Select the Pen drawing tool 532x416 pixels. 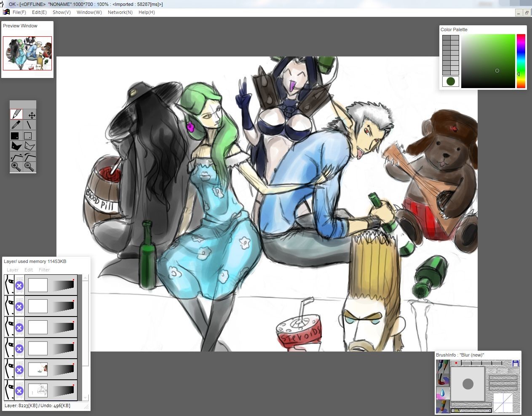[16, 115]
